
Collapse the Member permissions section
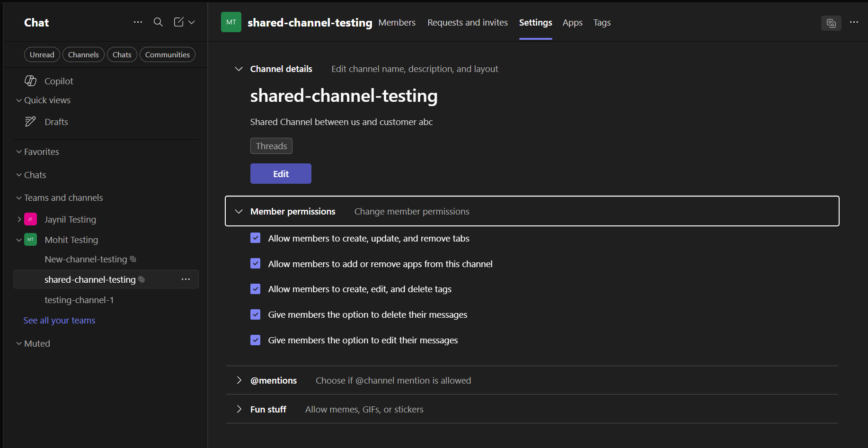point(239,211)
